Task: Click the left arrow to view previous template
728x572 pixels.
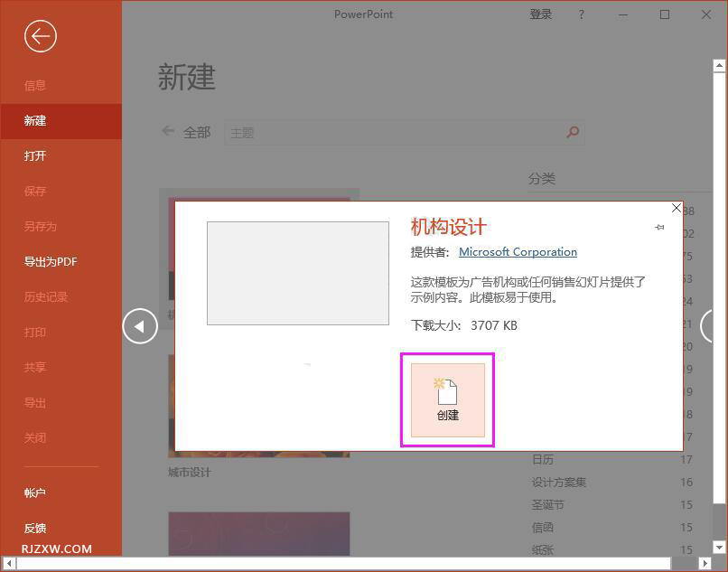Action: [x=140, y=325]
